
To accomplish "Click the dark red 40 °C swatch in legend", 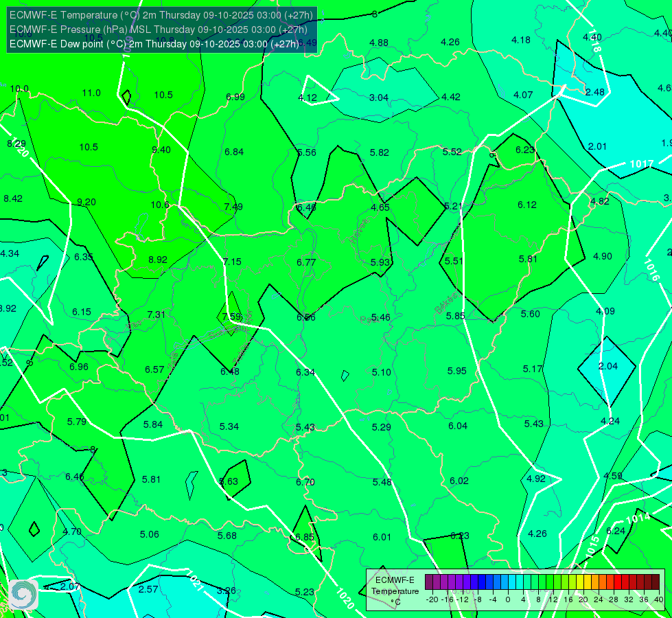I will pos(656,582).
